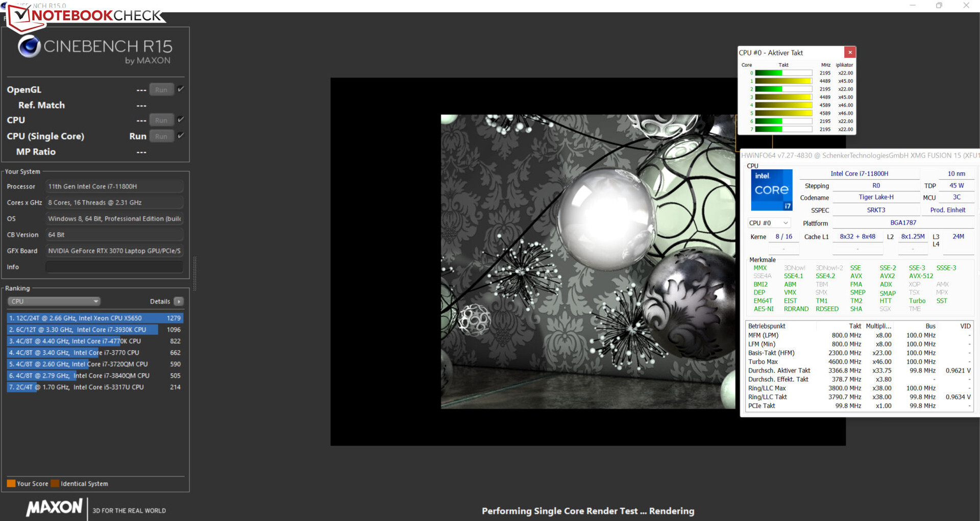Click the '10 nm' process value

957,173
